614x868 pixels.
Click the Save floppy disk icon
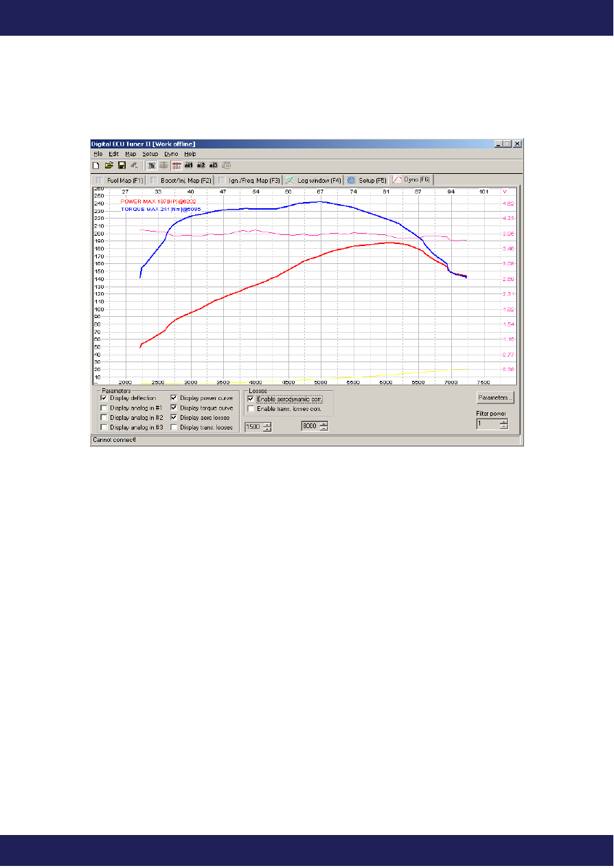(x=121, y=166)
